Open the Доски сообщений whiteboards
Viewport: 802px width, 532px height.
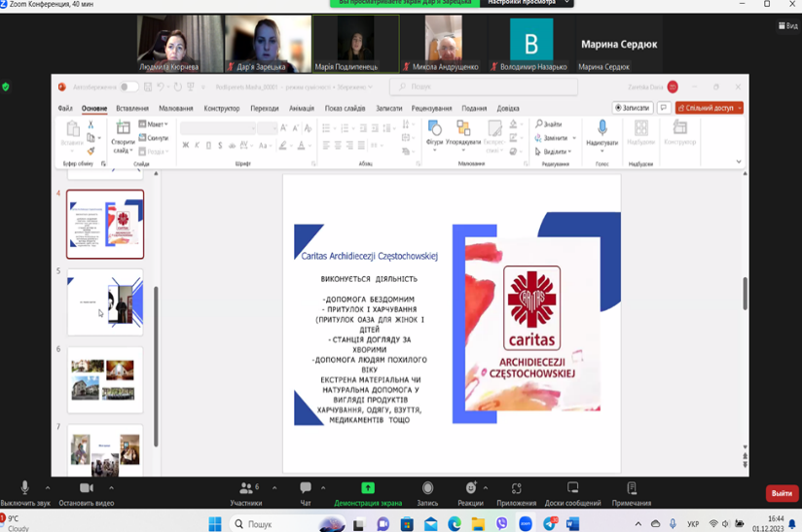[x=572, y=488]
